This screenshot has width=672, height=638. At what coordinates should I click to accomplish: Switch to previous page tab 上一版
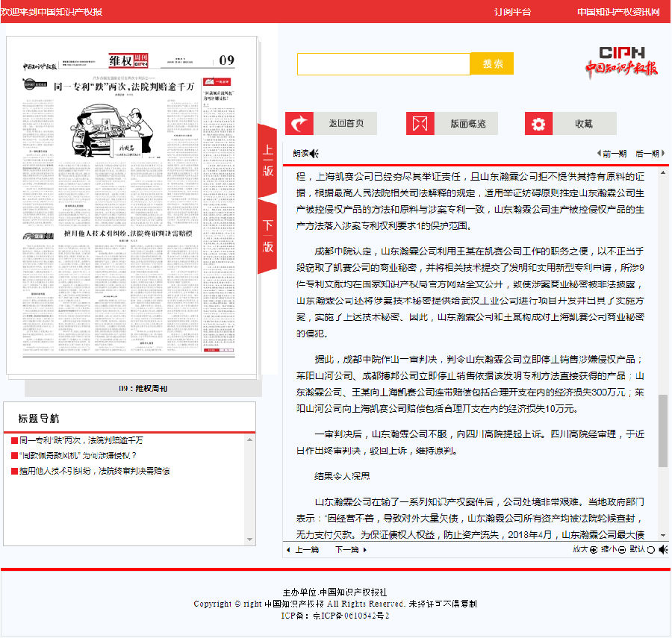point(267,160)
